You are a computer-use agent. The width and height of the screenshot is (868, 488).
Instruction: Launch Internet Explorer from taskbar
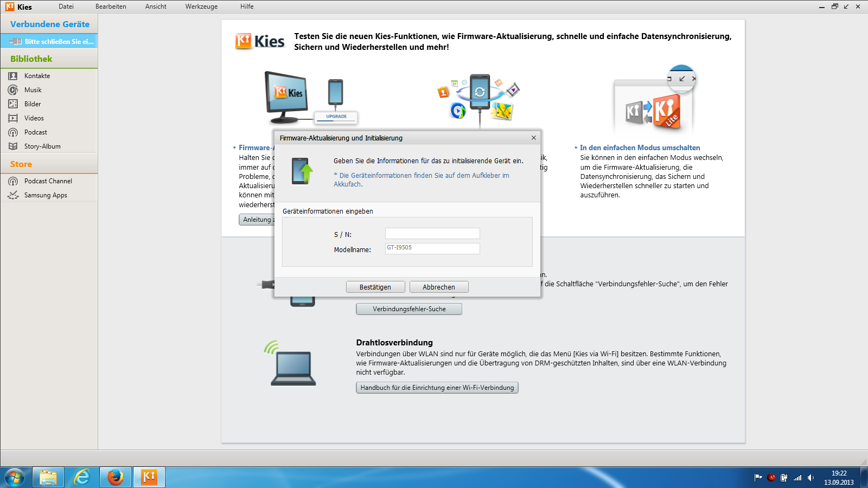click(x=82, y=478)
